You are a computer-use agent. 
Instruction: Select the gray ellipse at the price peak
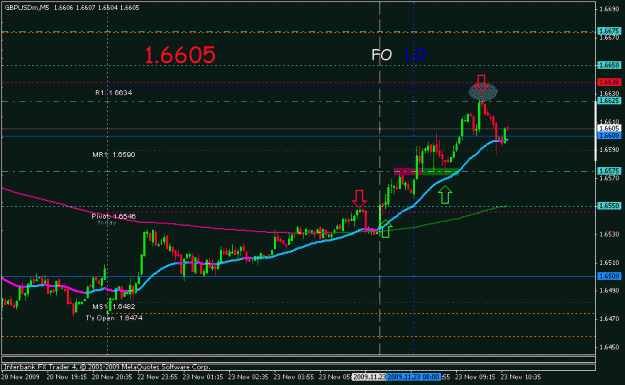[483, 92]
